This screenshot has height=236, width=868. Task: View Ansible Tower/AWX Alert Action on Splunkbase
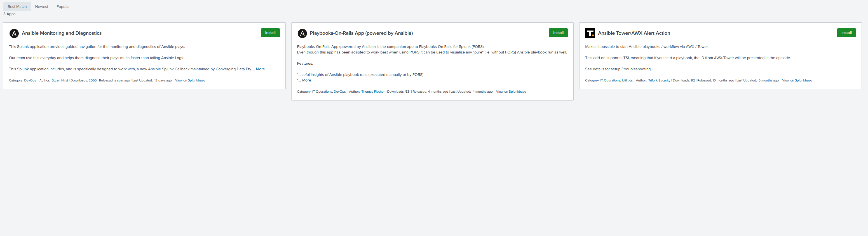point(797,81)
